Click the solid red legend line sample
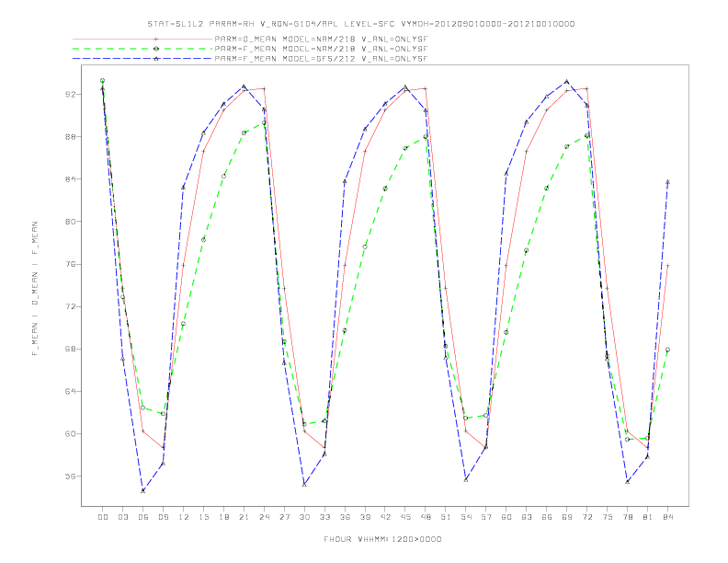Screen dimensions: 728x563 pyautogui.click(x=142, y=40)
